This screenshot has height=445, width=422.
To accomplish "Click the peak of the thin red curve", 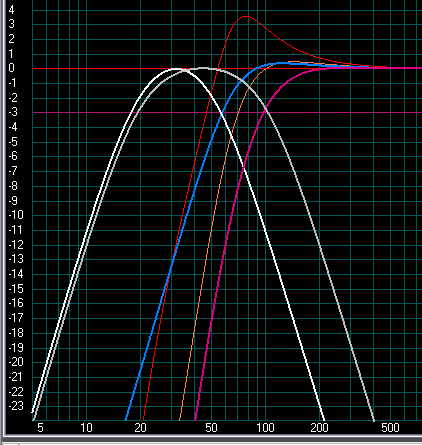I will click(246, 16).
